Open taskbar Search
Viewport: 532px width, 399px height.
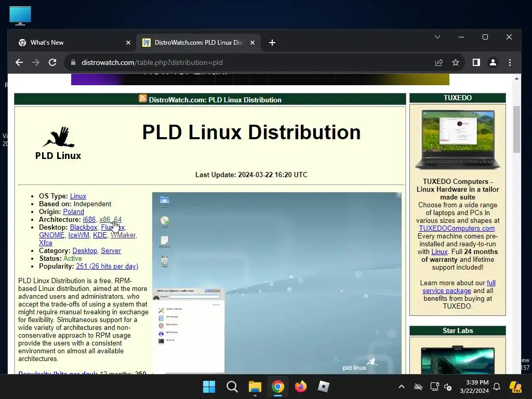tap(232, 387)
